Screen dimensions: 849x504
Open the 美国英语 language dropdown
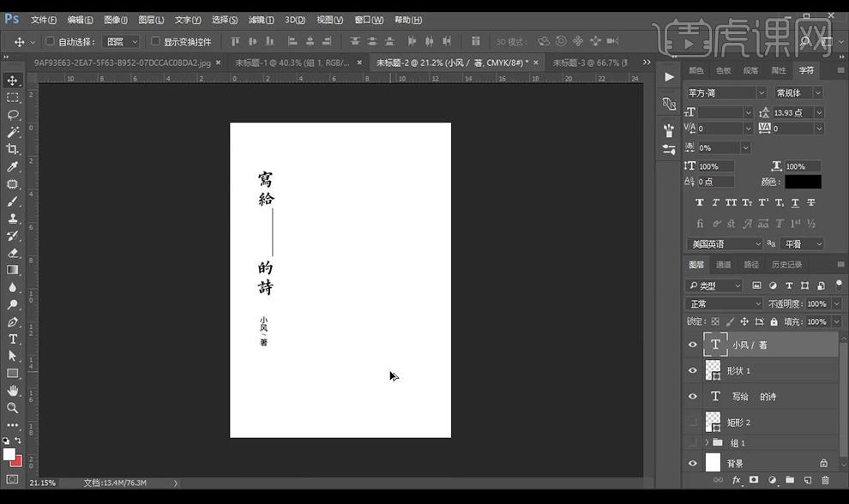click(725, 244)
